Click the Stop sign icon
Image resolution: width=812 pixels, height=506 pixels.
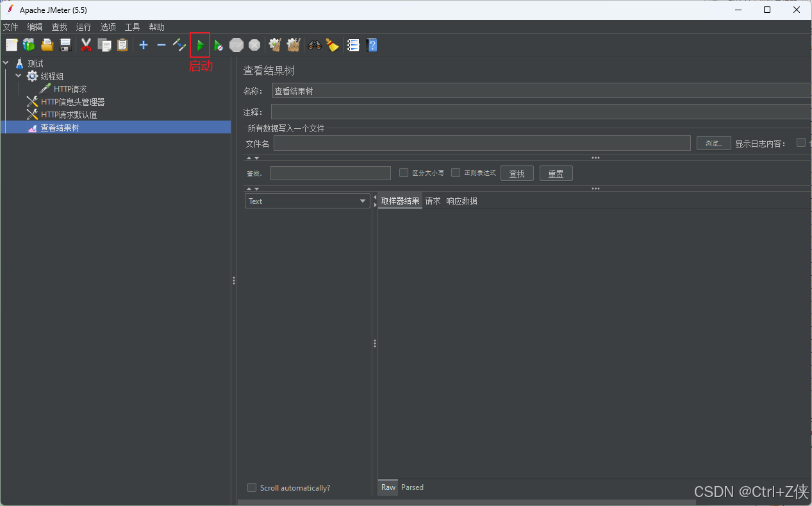click(x=236, y=45)
